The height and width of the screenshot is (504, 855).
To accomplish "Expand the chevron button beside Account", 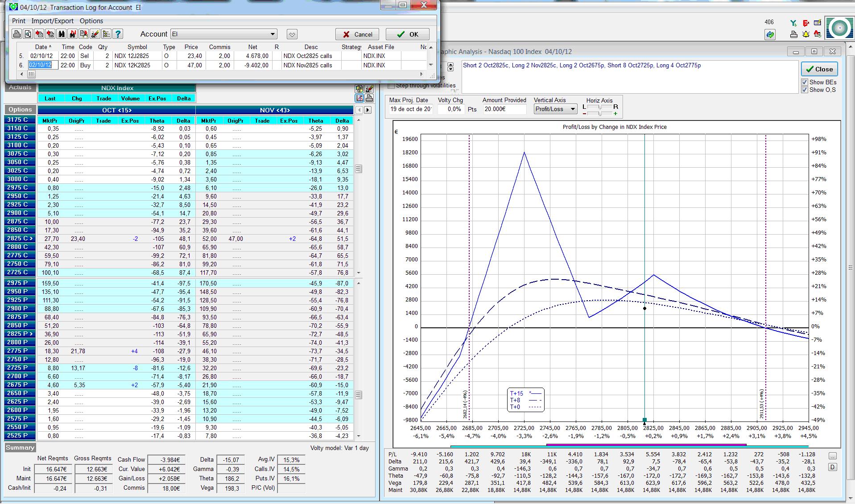I will 292,34.
